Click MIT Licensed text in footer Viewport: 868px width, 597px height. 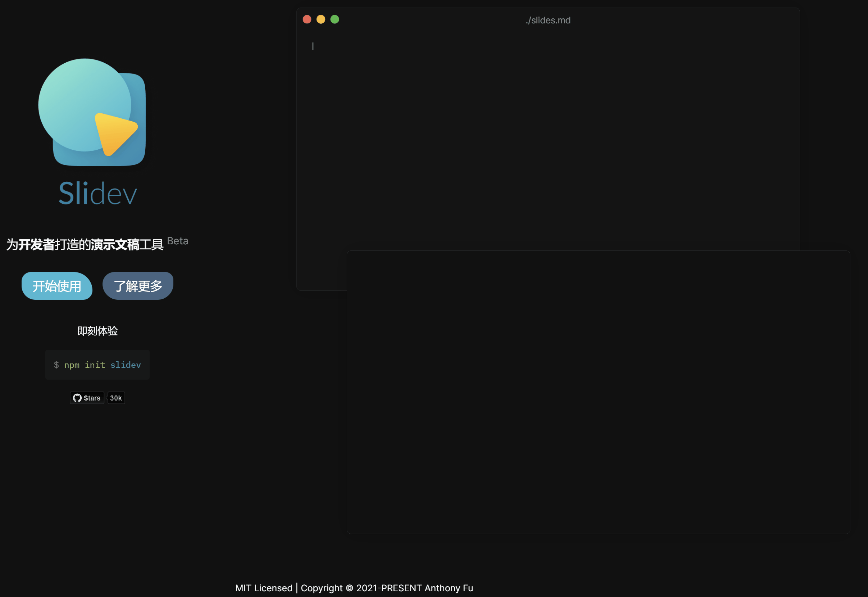coord(264,588)
